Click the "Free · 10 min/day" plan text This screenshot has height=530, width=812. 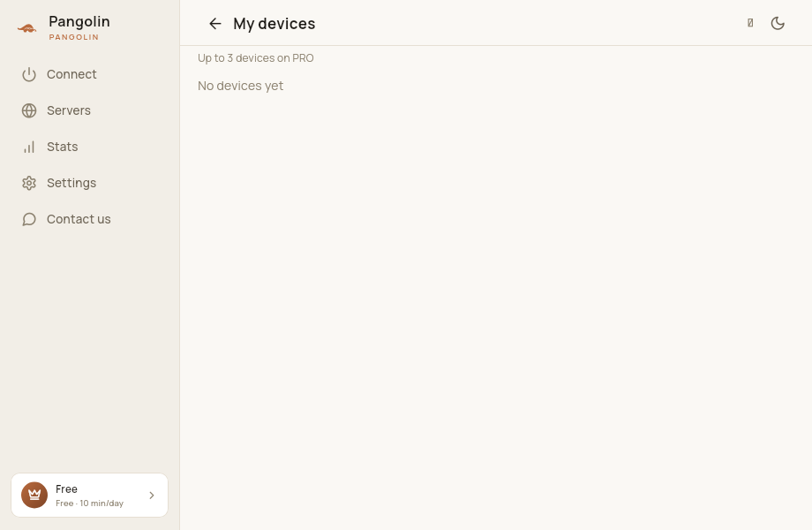(x=90, y=503)
